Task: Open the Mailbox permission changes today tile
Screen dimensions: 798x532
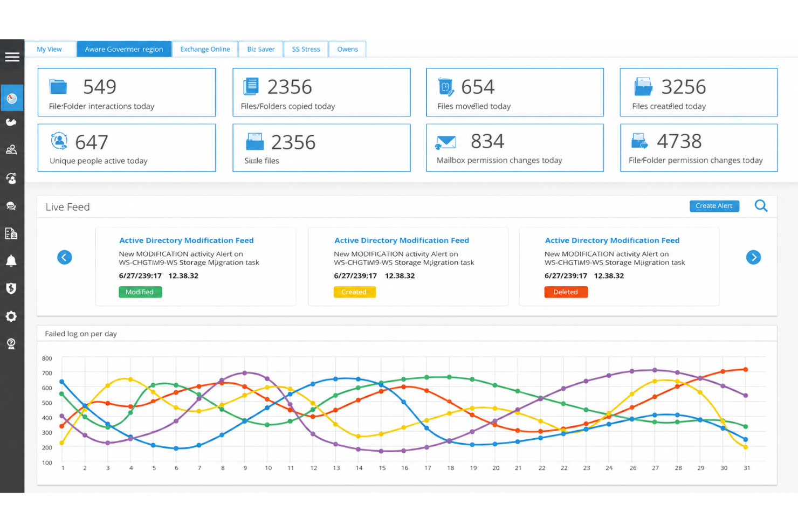Action: pos(515,148)
